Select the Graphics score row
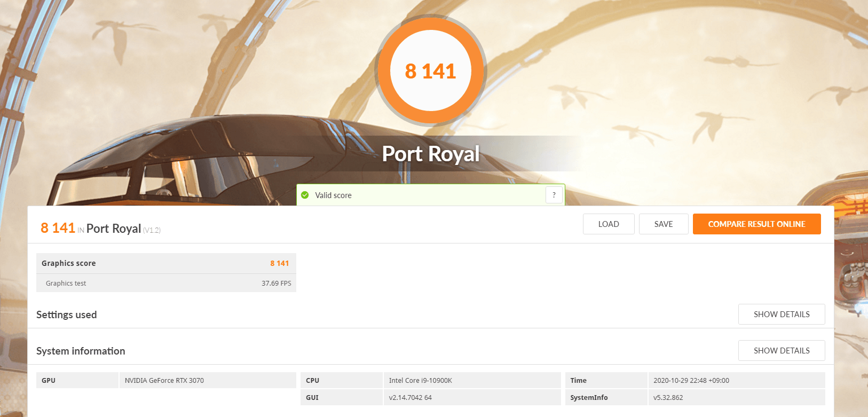 click(166, 263)
